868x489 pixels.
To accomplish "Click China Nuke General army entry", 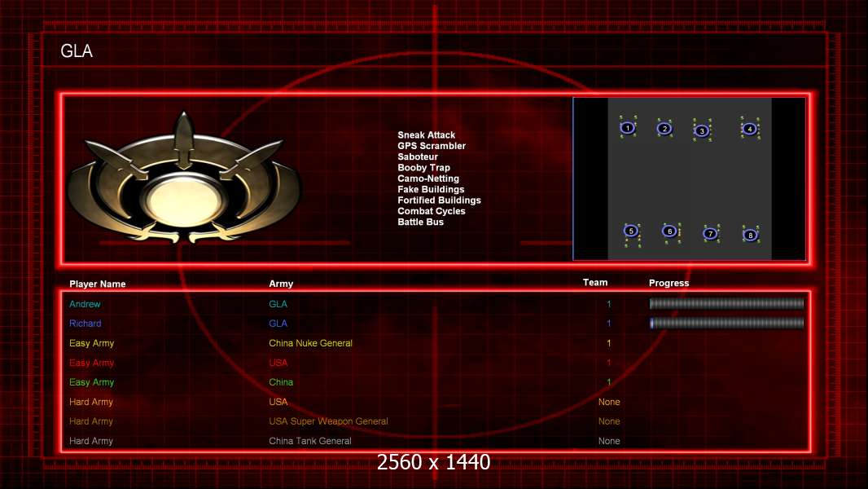I will [x=310, y=343].
